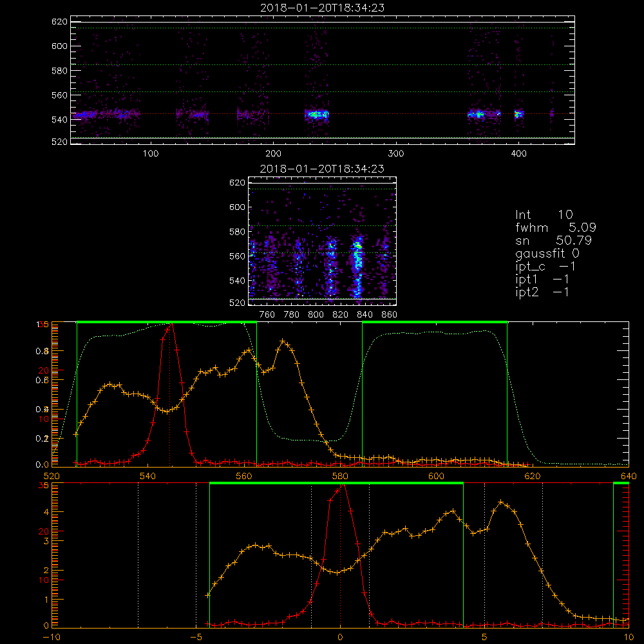Click x-axis label 840 on small spectrogram
The height and width of the screenshot is (644, 644).
click(x=365, y=315)
